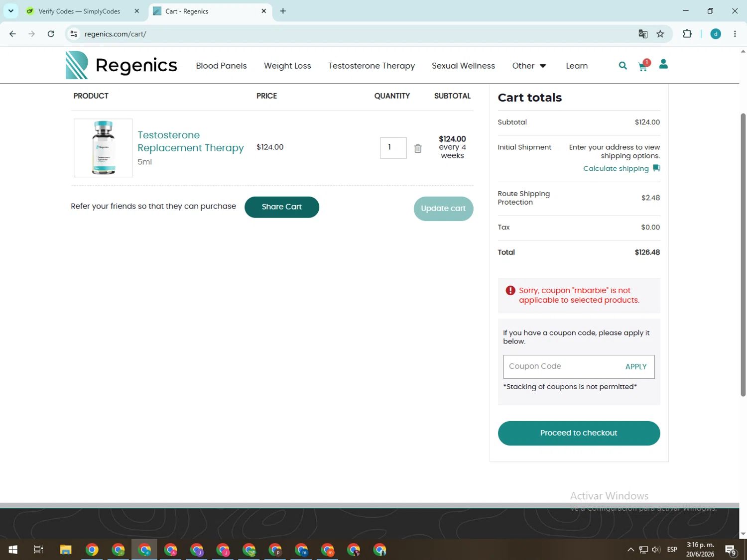
Task: Expand the Other dropdown menu
Action: [x=529, y=66]
